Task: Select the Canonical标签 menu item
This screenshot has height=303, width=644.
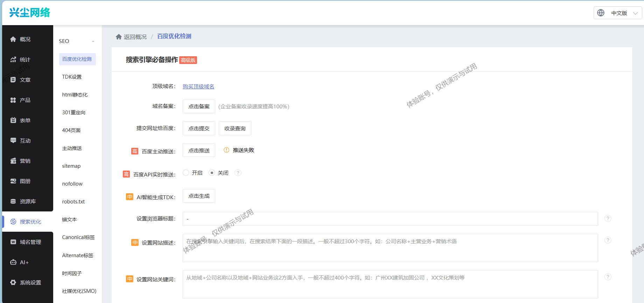Action: (x=78, y=237)
